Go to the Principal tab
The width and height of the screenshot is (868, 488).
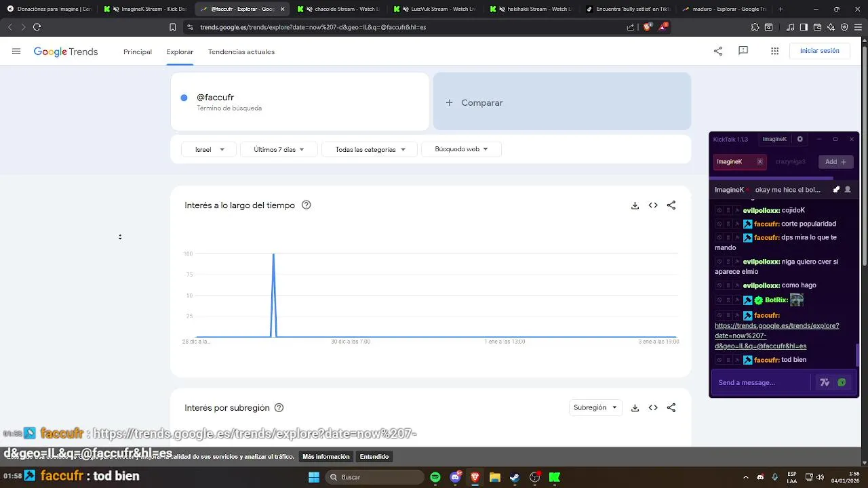(138, 52)
